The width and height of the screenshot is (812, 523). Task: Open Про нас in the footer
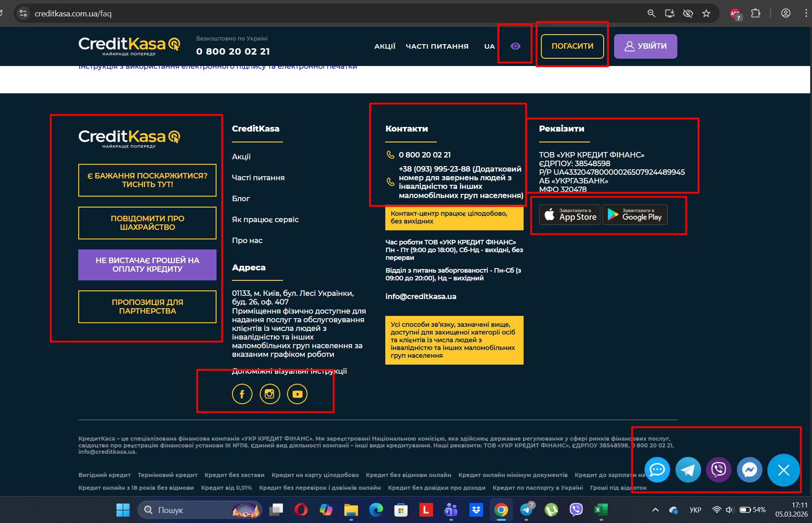click(x=247, y=240)
